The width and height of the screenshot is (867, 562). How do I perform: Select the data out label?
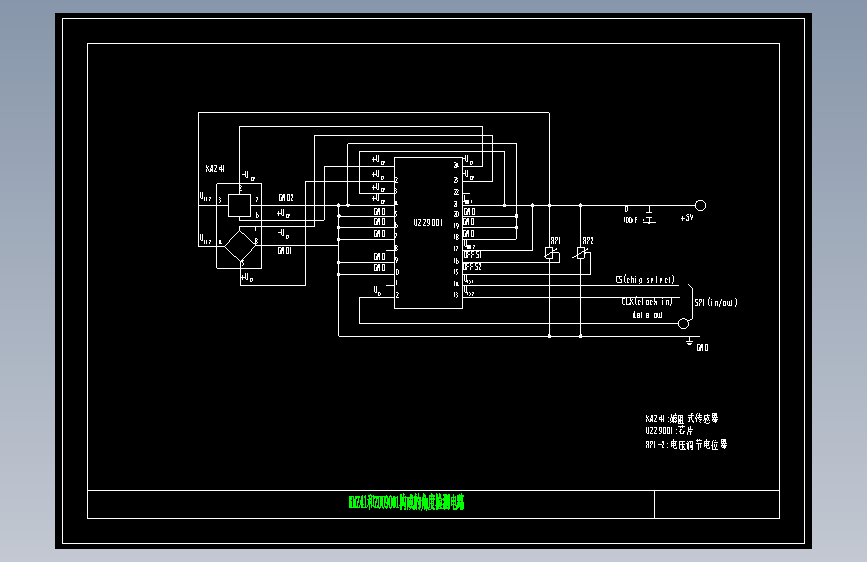(x=647, y=315)
